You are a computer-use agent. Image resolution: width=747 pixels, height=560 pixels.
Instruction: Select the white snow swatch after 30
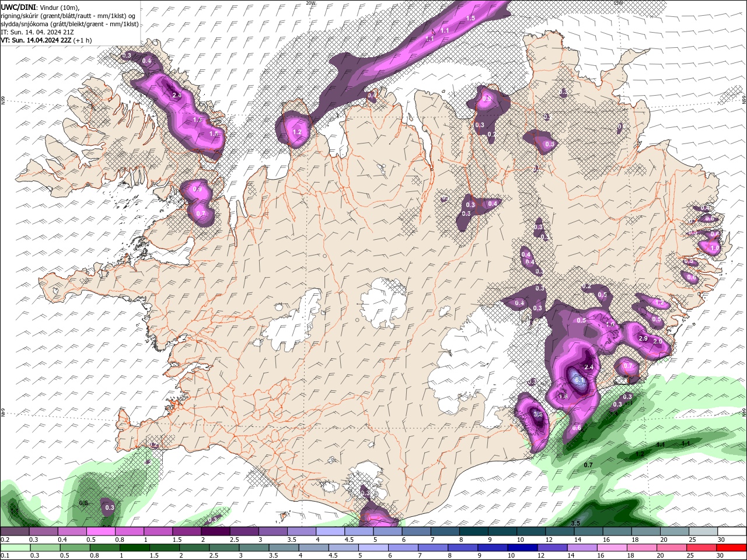point(731,531)
